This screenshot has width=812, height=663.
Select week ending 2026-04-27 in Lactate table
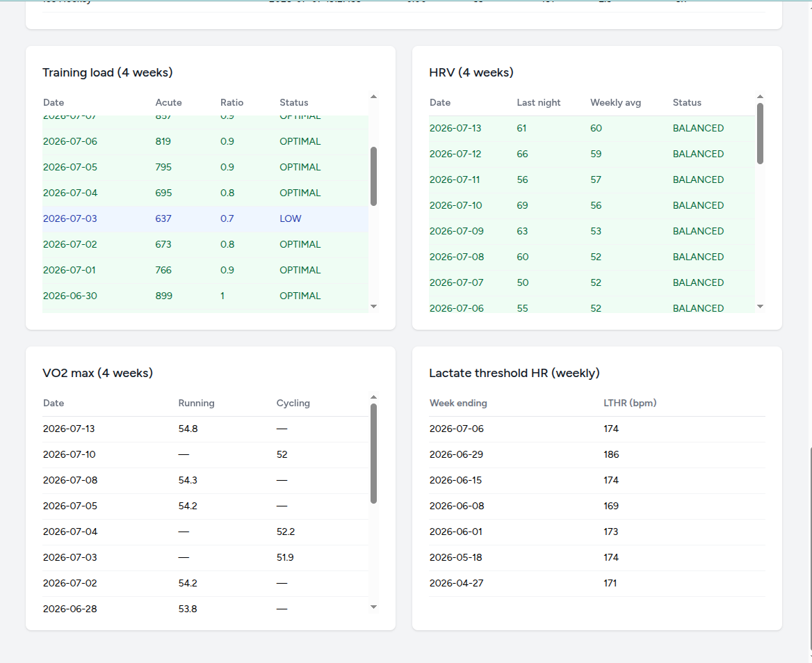coord(456,583)
